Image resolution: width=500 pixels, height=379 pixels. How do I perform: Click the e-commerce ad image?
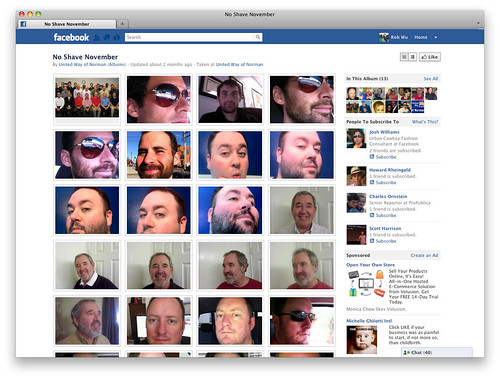(366, 283)
